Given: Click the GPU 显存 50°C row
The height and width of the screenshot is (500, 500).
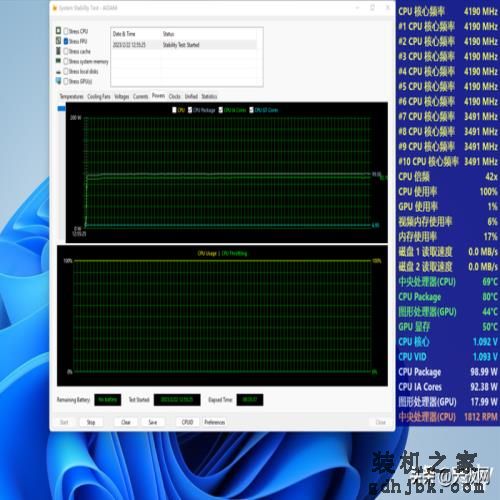Looking at the screenshot, I should pyautogui.click(x=448, y=326).
